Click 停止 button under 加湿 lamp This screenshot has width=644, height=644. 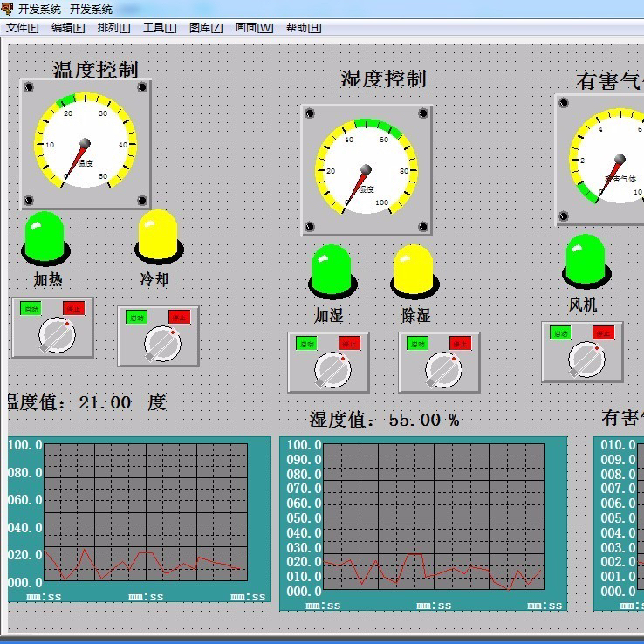click(350, 343)
